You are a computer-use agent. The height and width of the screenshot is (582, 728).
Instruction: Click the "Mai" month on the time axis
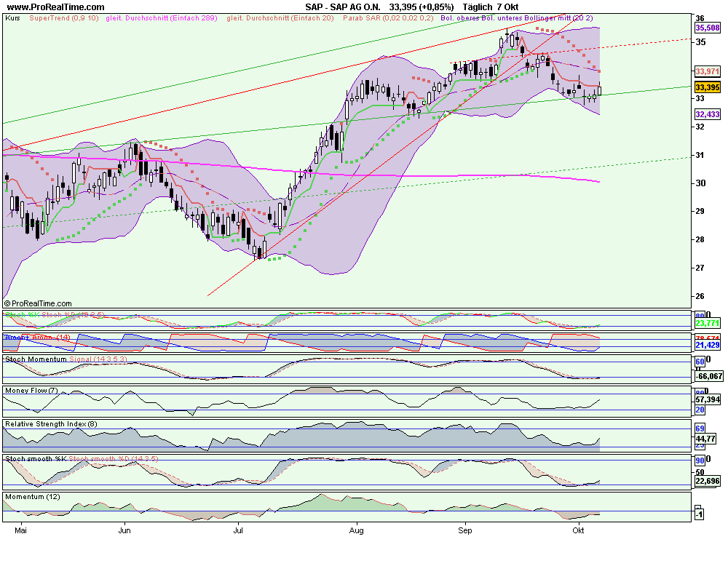[x=20, y=530]
